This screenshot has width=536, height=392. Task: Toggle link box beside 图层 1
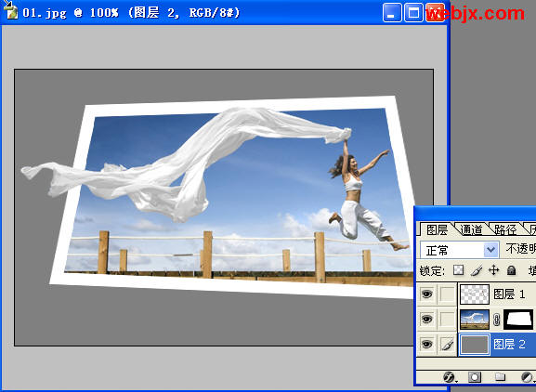(447, 294)
